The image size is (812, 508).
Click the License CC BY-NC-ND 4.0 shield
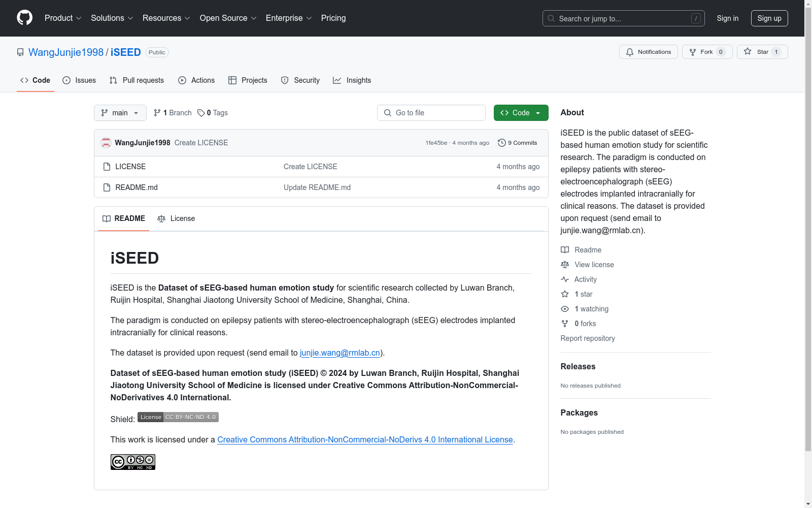click(178, 417)
